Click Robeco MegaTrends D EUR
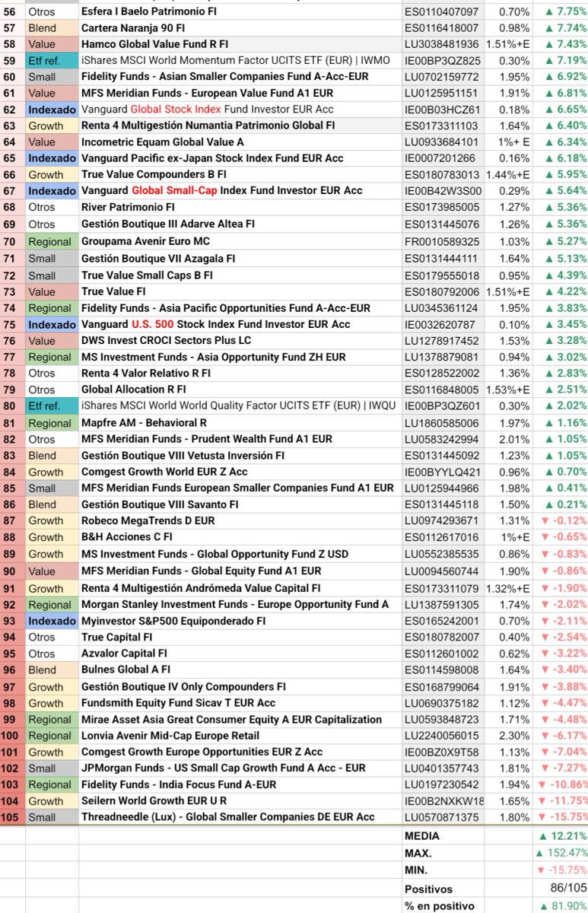 pyautogui.click(x=148, y=521)
